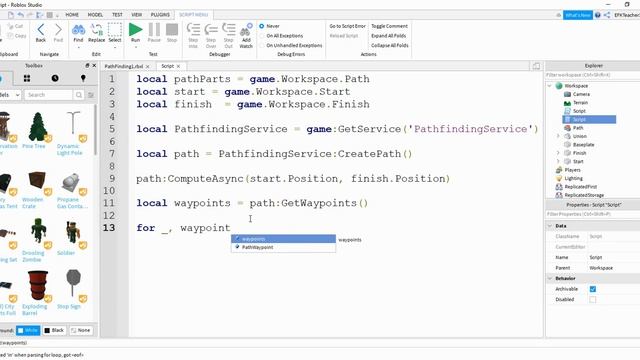Open the PLUGINS ribbon tab
This screenshot has width=640, height=360.
(160, 15)
